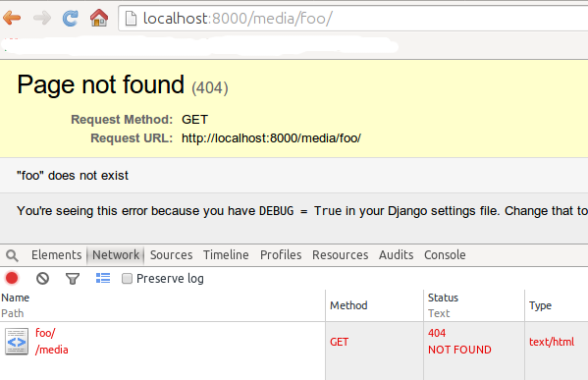Click the "foo" does not exist message
Image resolution: width=588 pixels, height=380 pixels.
click(x=73, y=175)
